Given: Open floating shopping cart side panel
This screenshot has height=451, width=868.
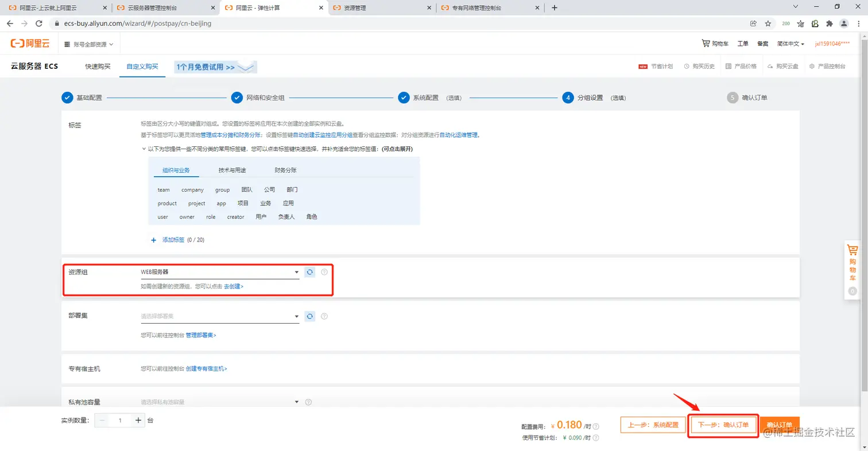Looking at the screenshot, I should tap(852, 270).
